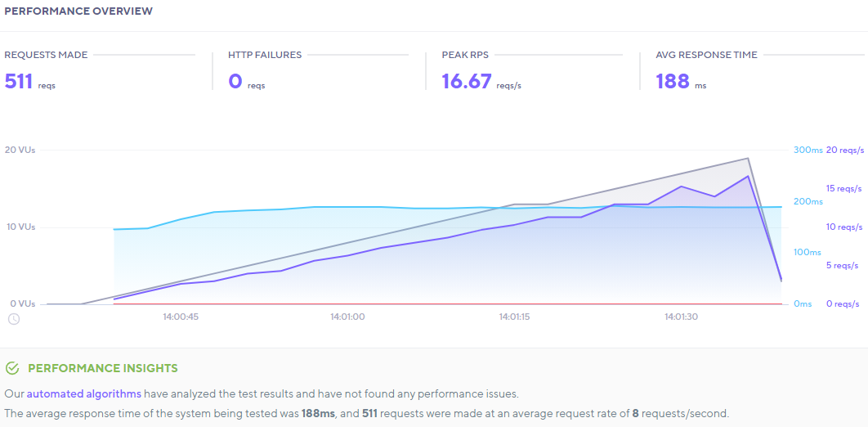Image resolution: width=868 pixels, height=427 pixels.
Task: Click the green checkmark Performance Insights icon
Action: click(x=12, y=369)
